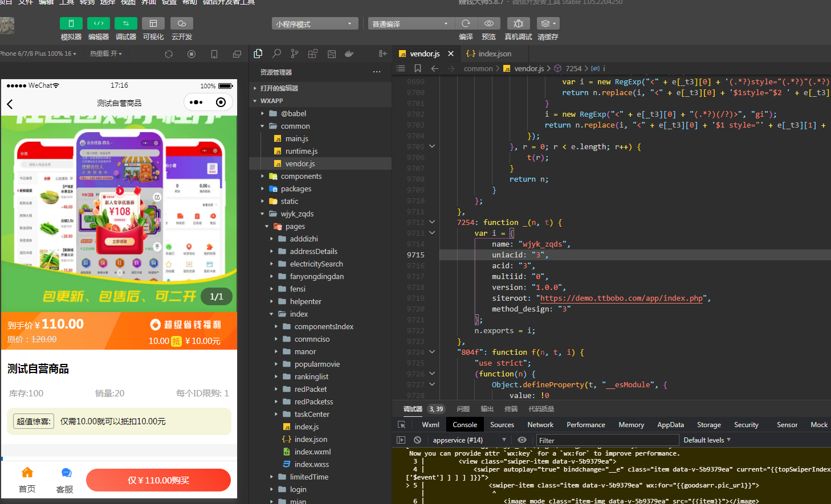Click inside the console Filter field
The image size is (831, 504).
click(604, 440)
